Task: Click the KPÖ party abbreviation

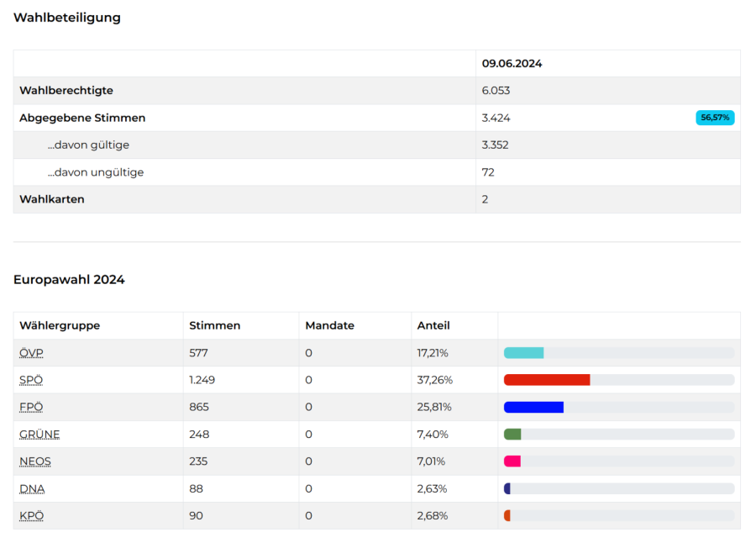Action: [31, 515]
